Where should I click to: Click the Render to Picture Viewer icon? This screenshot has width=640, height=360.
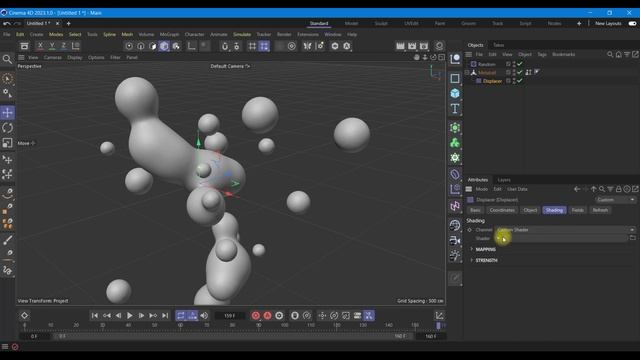click(412, 46)
